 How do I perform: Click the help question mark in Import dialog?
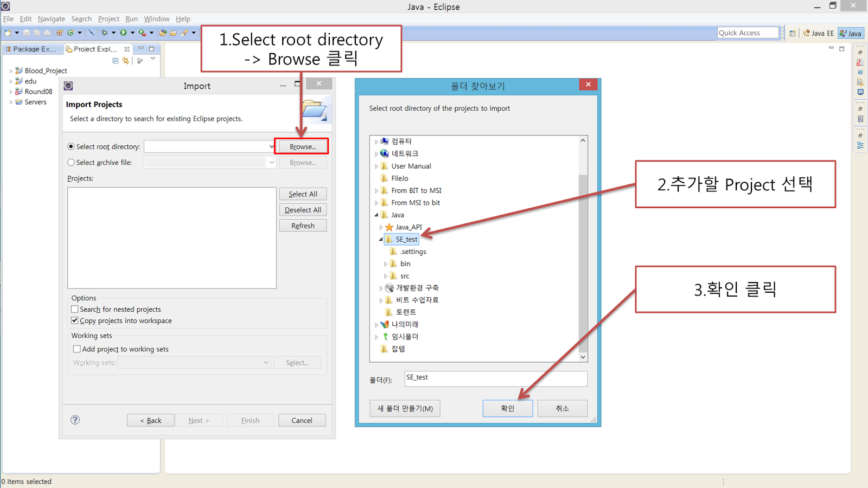point(75,420)
